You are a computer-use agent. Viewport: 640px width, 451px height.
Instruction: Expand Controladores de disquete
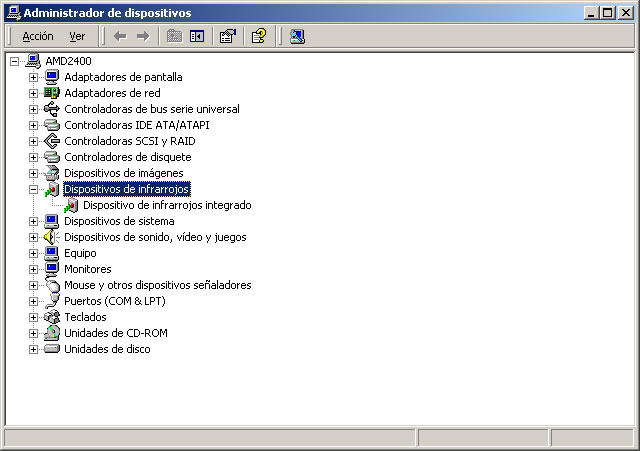coord(33,157)
